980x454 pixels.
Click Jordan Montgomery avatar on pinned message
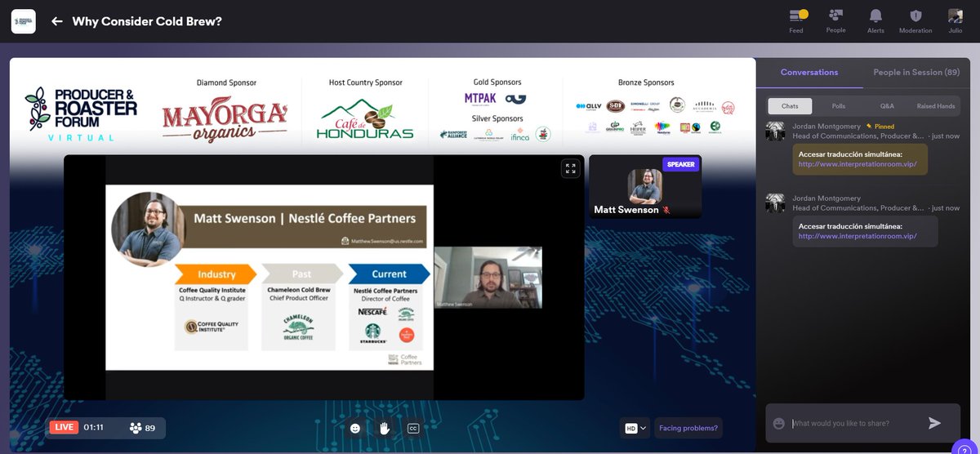click(775, 131)
